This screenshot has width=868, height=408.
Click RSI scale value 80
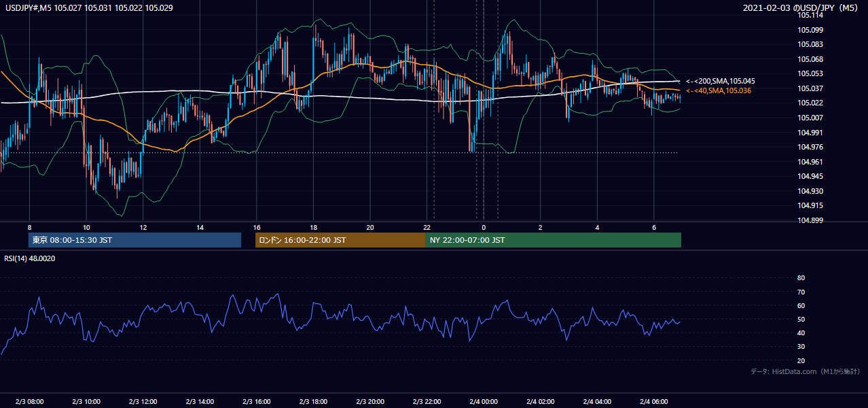click(x=801, y=278)
